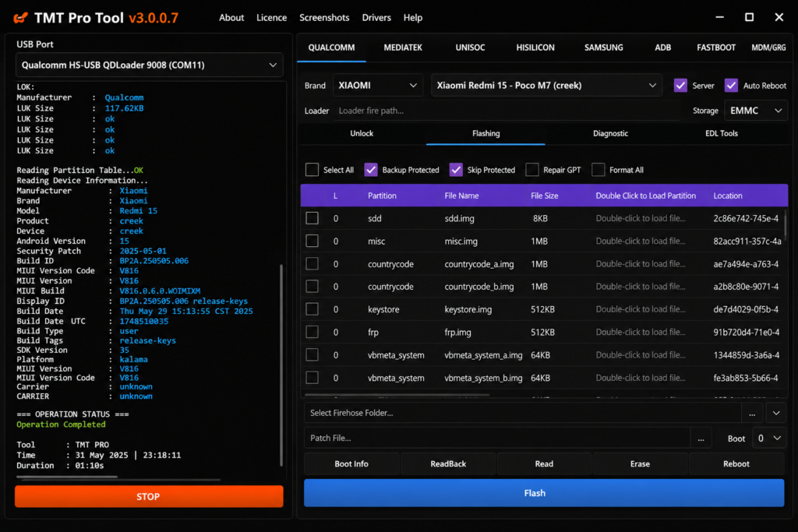Open the Help menu
The height and width of the screenshot is (532, 798).
(x=413, y=18)
